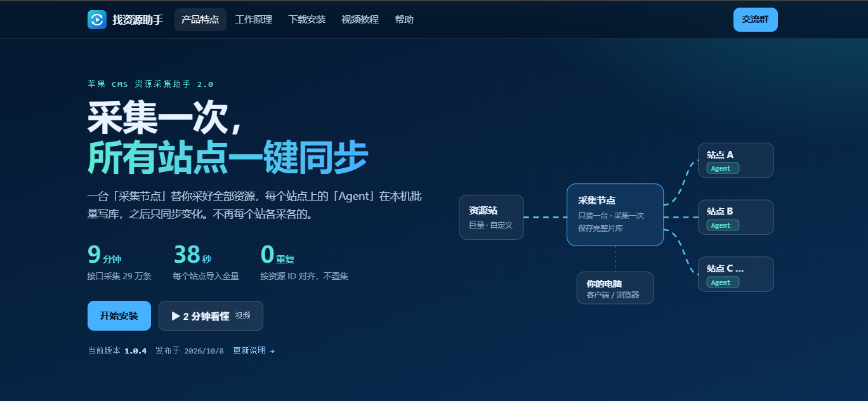Open the 更新说明 link
This screenshot has width=868, height=403.
pos(254,350)
